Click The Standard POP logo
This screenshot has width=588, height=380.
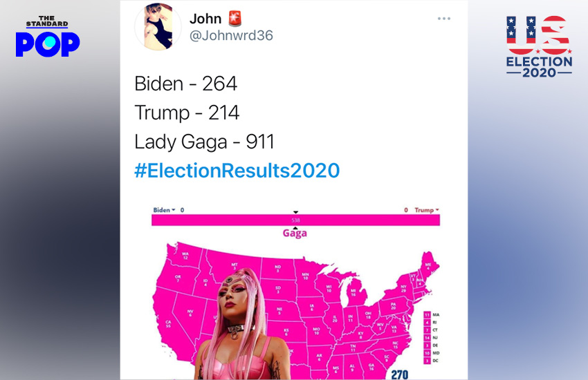(x=48, y=37)
